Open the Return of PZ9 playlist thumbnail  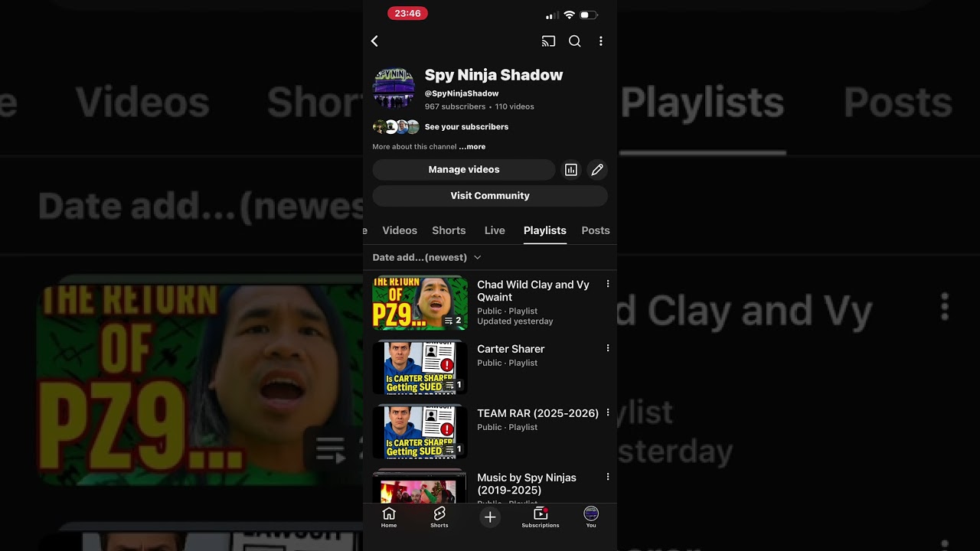(x=420, y=303)
